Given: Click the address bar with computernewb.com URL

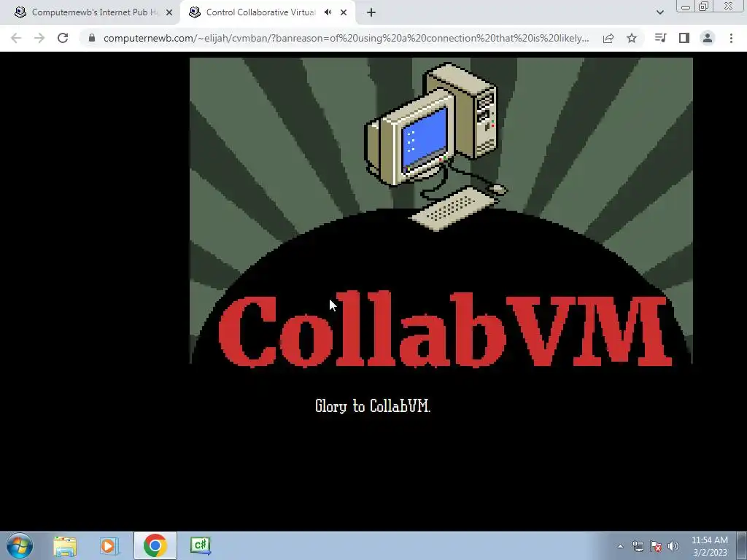Looking at the screenshot, I should [346, 38].
